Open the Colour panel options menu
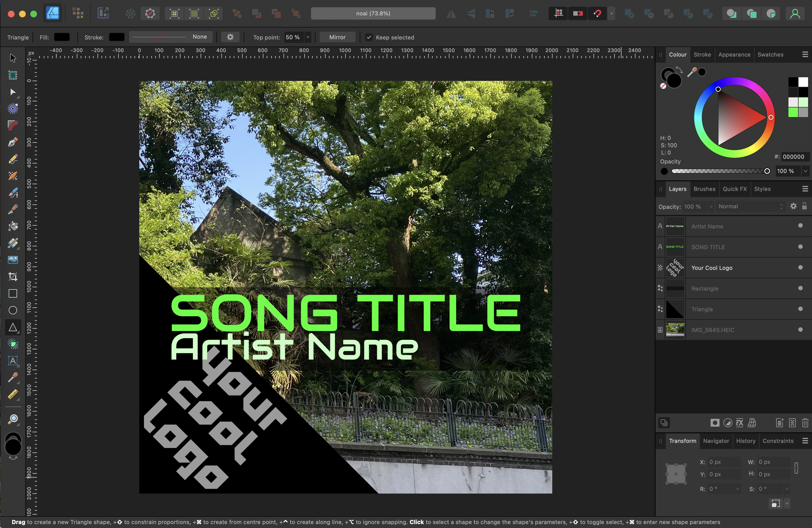This screenshot has width=812, height=528. tap(805, 55)
